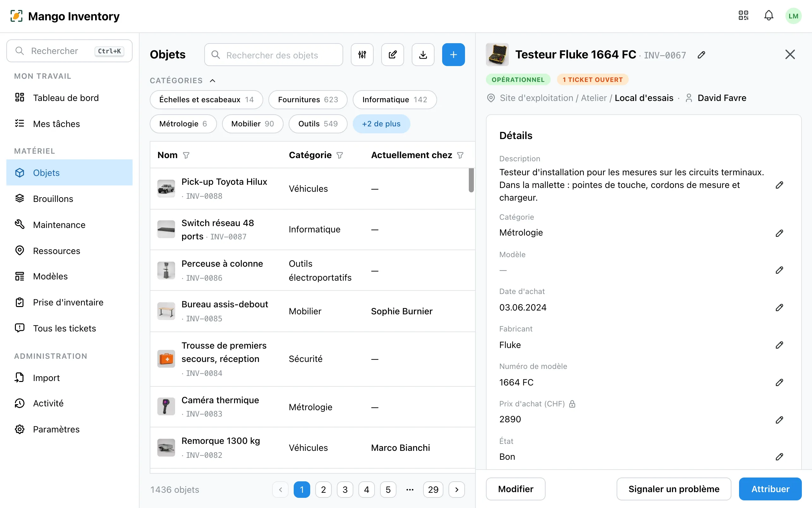Open the LM user avatar menu
The image size is (812, 508).
(x=793, y=16)
